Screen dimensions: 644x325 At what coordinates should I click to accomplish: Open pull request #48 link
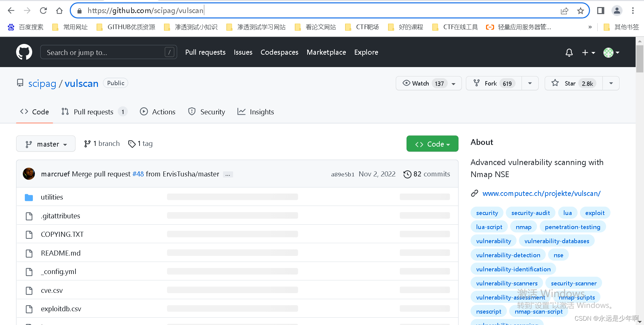(138, 174)
